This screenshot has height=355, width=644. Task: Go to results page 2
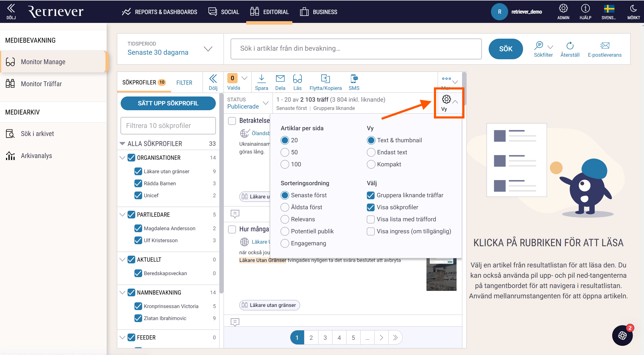click(x=311, y=338)
